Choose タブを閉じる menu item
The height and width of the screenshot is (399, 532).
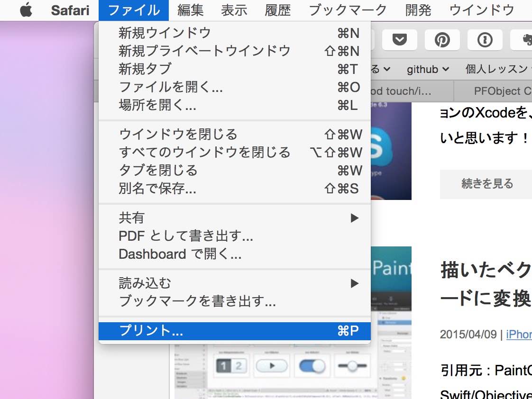click(x=234, y=170)
